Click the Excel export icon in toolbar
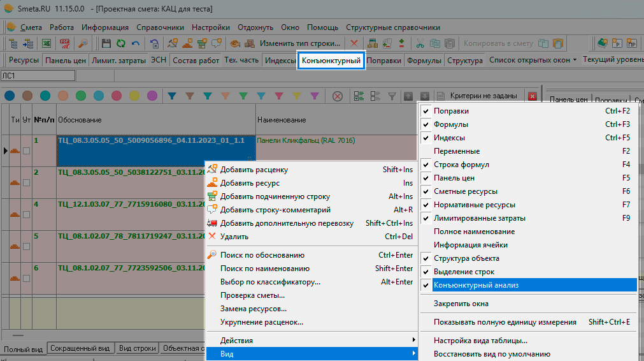 tap(47, 44)
